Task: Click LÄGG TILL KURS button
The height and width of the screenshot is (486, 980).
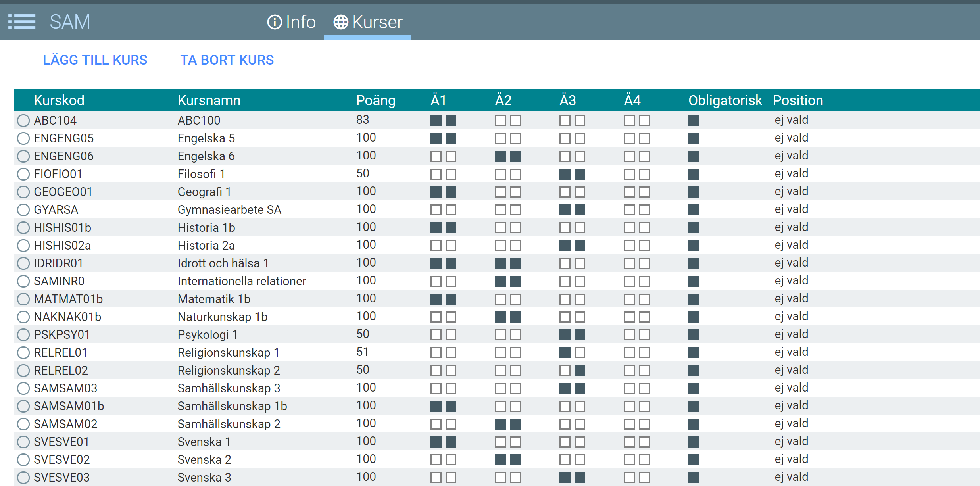Action: point(95,60)
